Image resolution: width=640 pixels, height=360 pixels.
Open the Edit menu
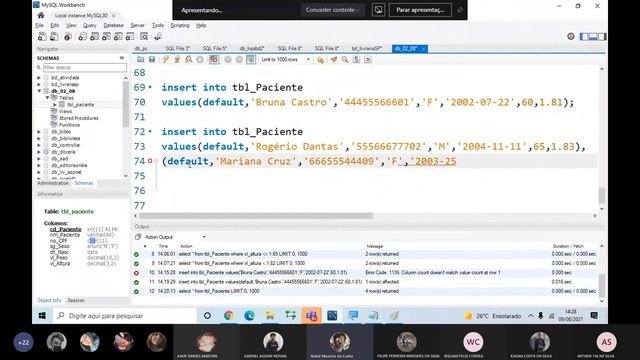click(x=54, y=25)
